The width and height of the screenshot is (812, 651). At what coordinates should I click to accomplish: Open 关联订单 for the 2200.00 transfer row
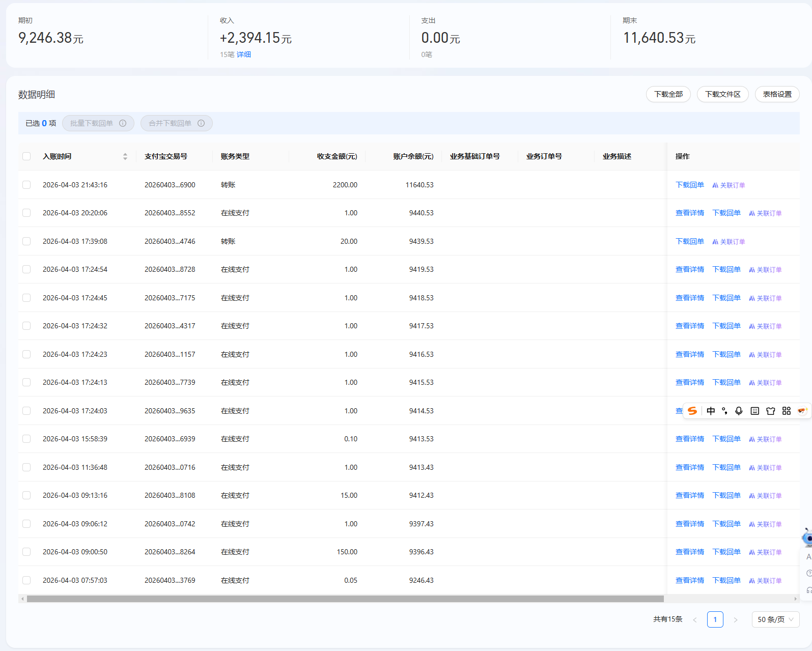729,185
